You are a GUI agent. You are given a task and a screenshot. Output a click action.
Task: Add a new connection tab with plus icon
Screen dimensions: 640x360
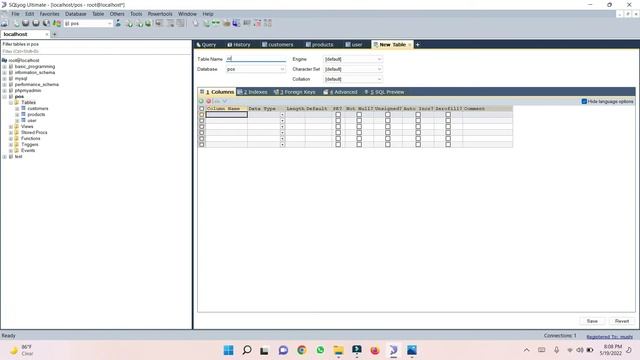[x=54, y=34]
